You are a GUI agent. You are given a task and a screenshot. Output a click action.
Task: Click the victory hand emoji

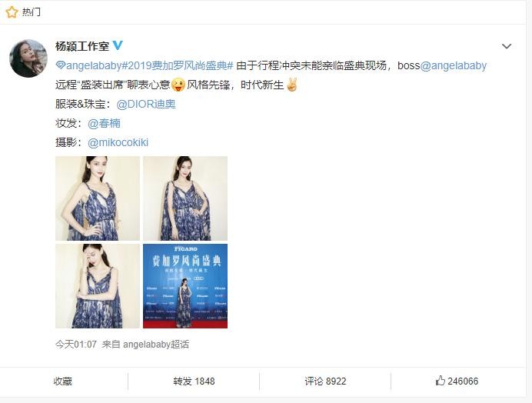[x=292, y=85]
